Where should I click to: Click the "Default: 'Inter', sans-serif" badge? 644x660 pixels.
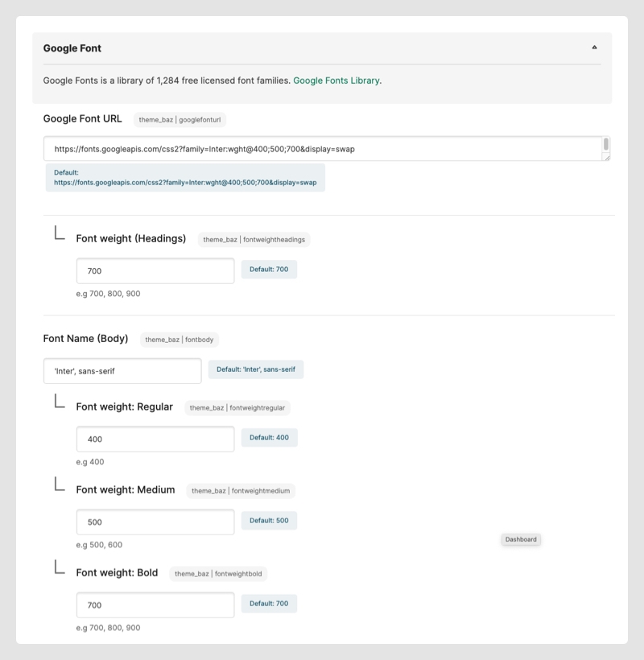(x=256, y=370)
